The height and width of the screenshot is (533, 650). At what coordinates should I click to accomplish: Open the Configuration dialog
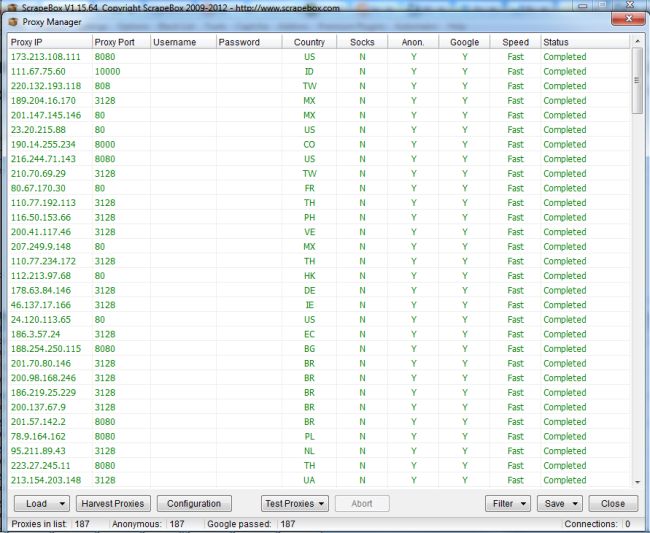[x=194, y=504]
